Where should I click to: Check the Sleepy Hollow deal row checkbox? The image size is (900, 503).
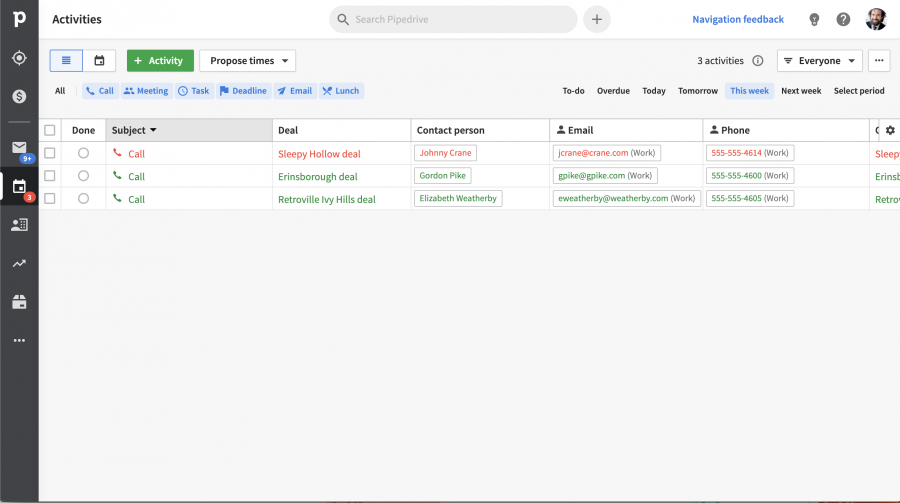50,153
